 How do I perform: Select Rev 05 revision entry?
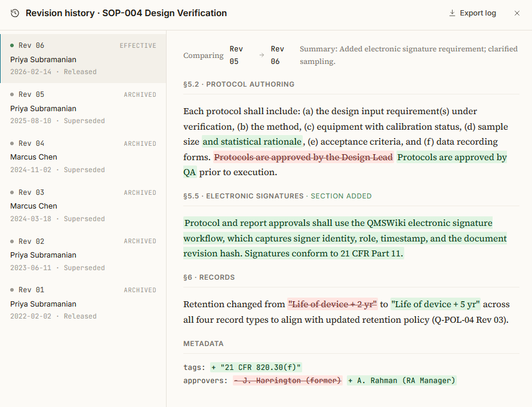pos(83,108)
